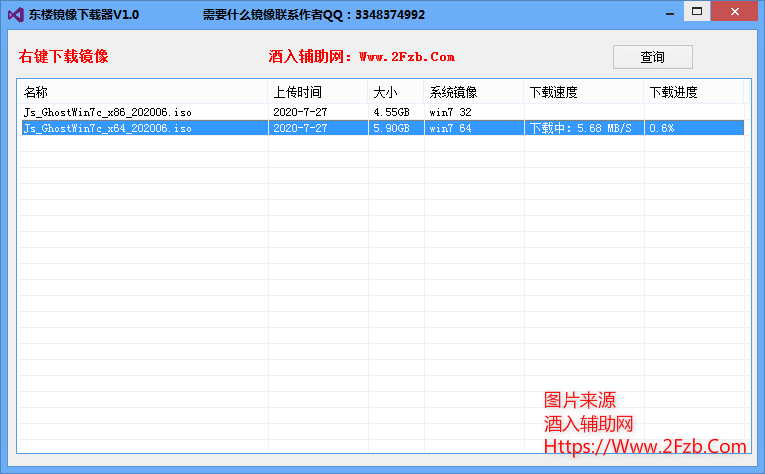Click the Https://Www.2Fzb.Com watermark link
Image resolution: width=765 pixels, height=474 pixels.
coord(645,446)
